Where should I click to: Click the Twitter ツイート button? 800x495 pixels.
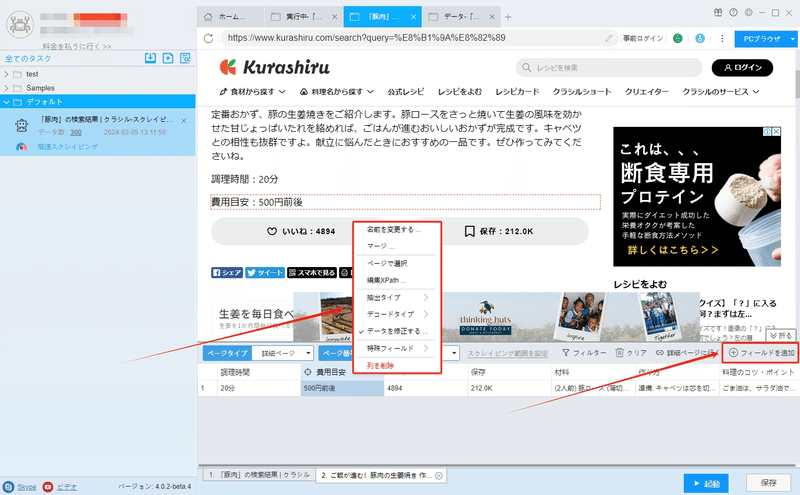click(x=265, y=273)
